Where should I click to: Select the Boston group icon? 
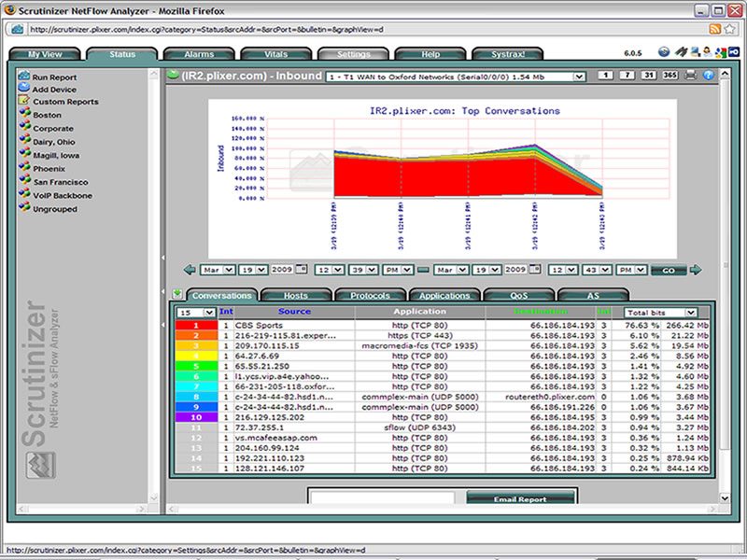pos(25,114)
